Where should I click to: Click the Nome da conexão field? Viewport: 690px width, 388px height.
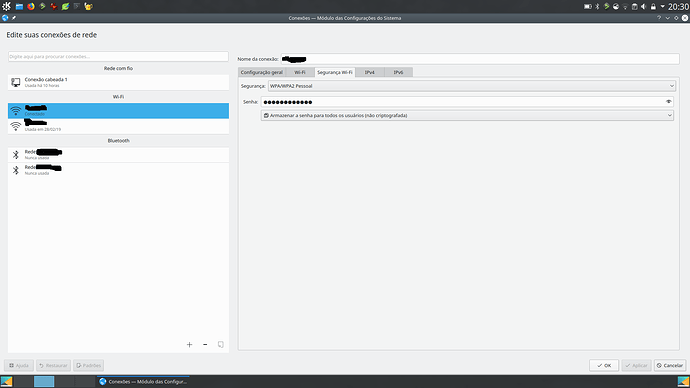coord(480,59)
